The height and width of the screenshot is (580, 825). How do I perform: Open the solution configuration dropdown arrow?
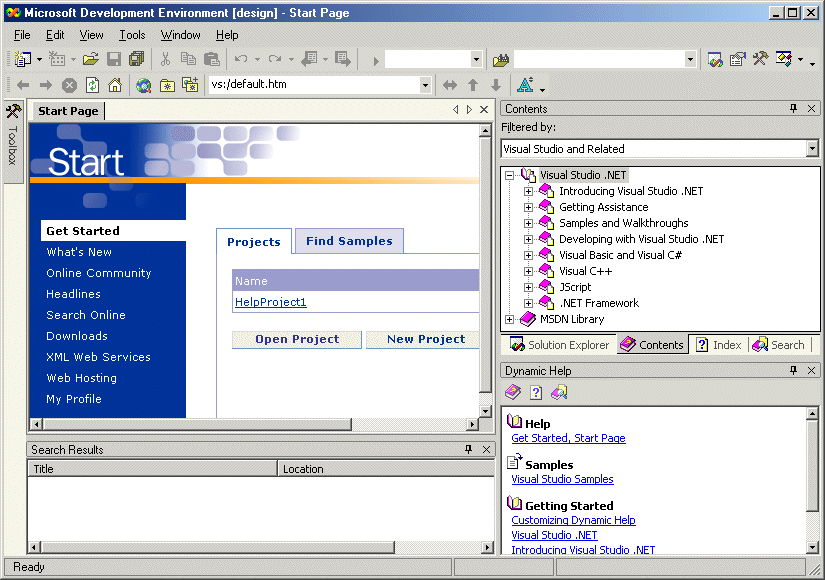click(476, 59)
